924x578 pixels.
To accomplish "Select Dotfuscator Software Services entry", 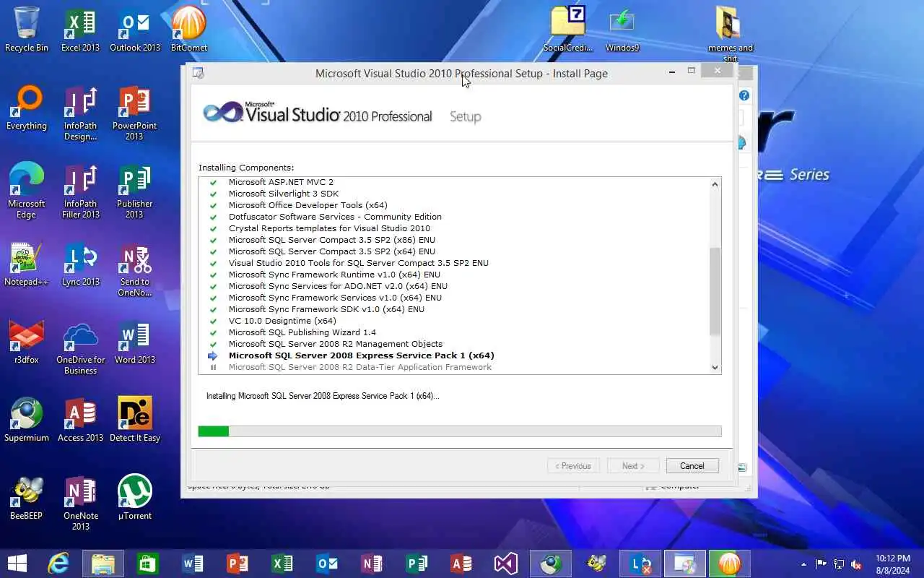I will click(x=335, y=217).
